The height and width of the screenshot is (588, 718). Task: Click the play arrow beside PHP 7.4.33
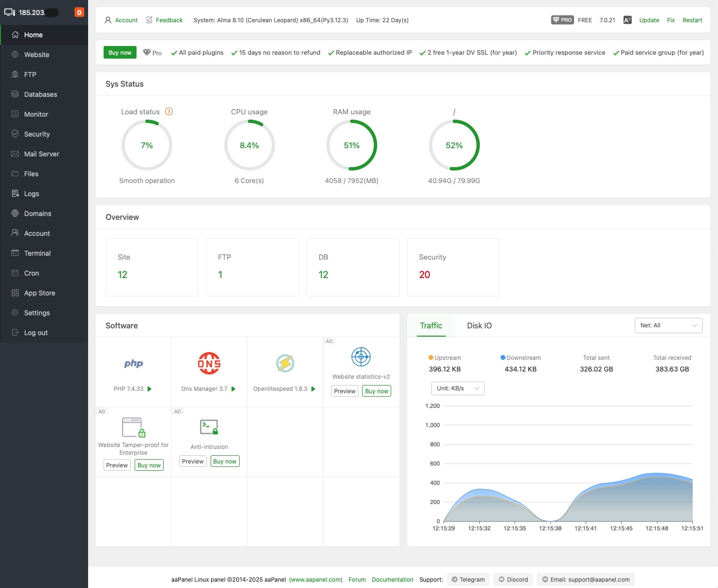pos(150,389)
